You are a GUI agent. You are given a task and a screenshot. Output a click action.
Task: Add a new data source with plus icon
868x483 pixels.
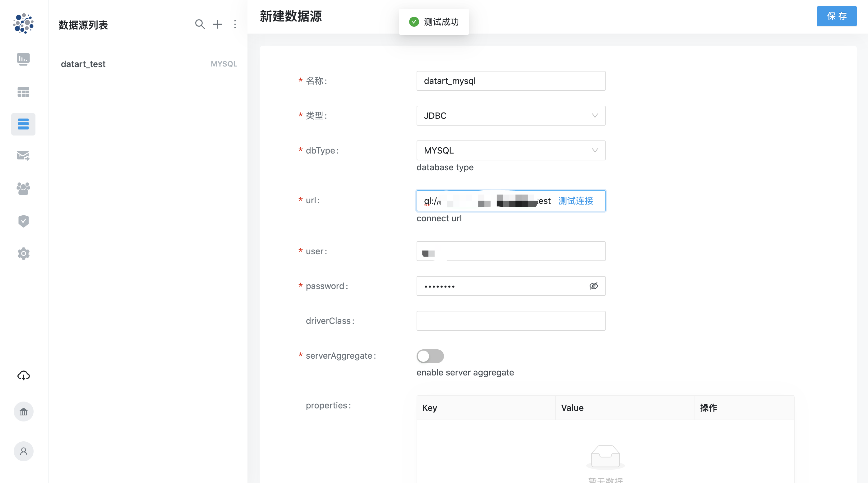tap(218, 24)
